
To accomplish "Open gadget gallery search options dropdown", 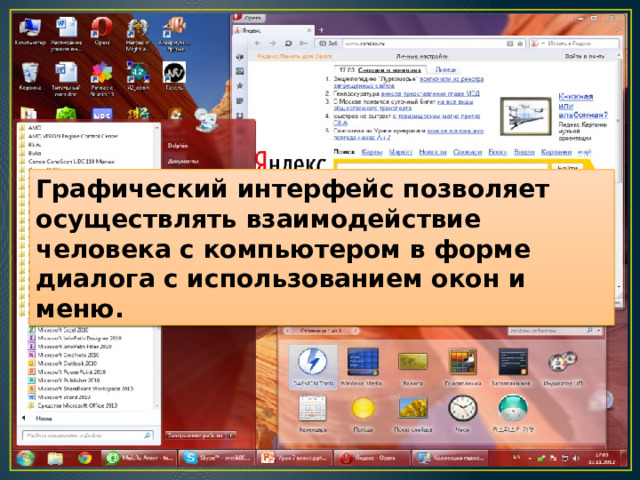I will point(599,330).
